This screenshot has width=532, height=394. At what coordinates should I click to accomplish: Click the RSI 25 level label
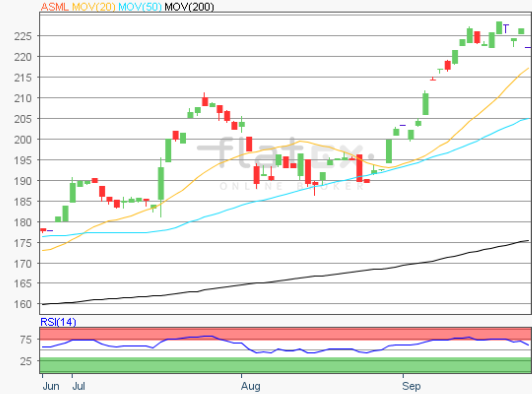point(26,361)
